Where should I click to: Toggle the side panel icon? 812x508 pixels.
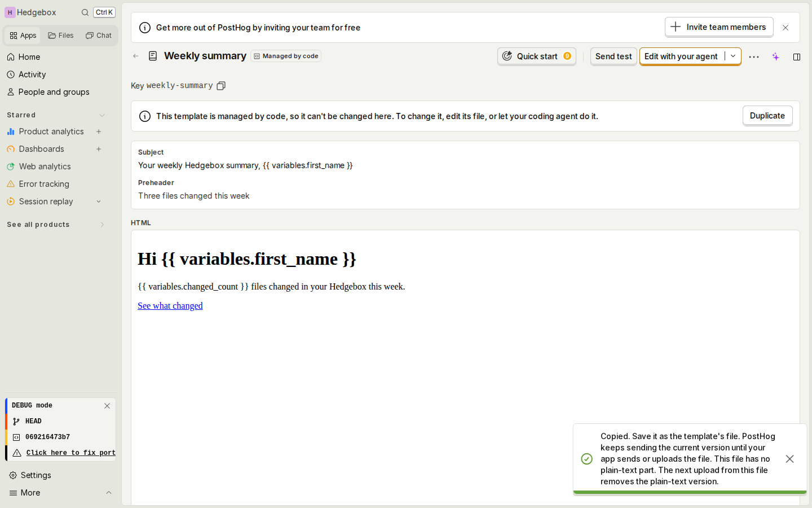(x=797, y=56)
